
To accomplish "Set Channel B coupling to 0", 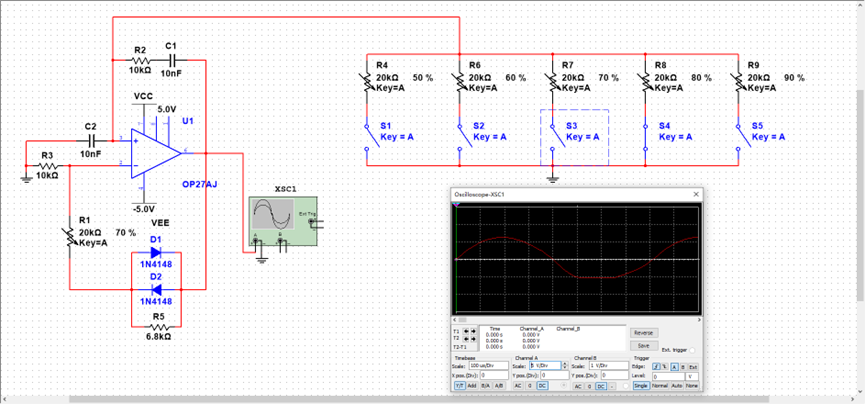I will (x=589, y=386).
